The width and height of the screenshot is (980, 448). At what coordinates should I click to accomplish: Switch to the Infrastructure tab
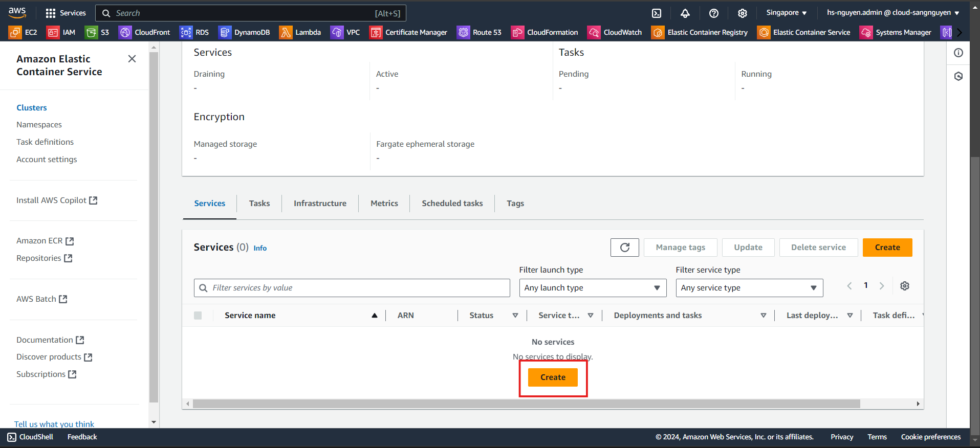[320, 204]
